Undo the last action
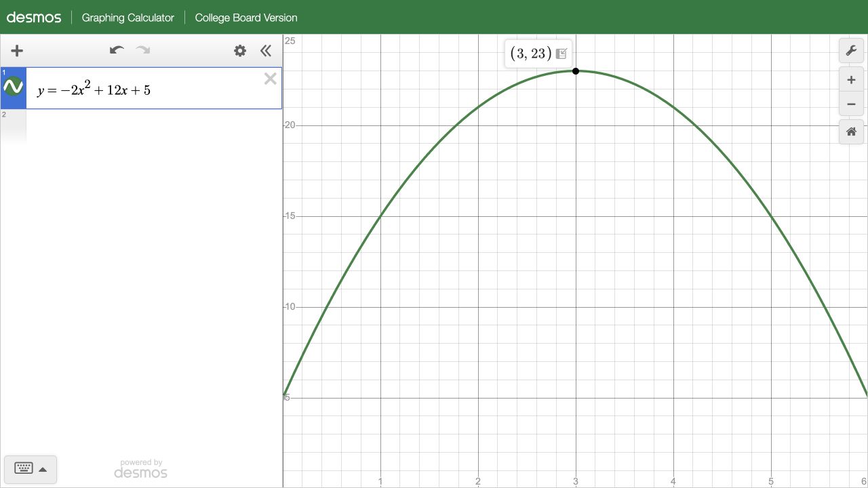This screenshot has width=868, height=488. pyautogui.click(x=117, y=50)
